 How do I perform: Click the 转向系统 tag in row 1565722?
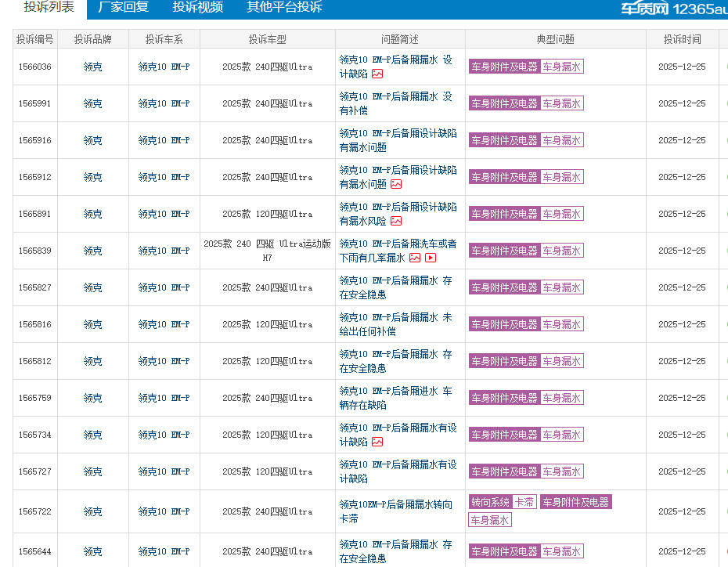[x=490, y=502]
